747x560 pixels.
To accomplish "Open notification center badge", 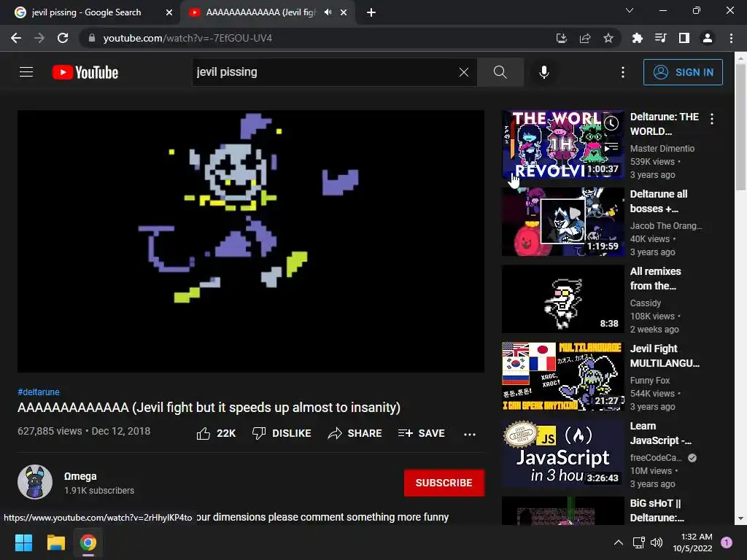I will (727, 542).
